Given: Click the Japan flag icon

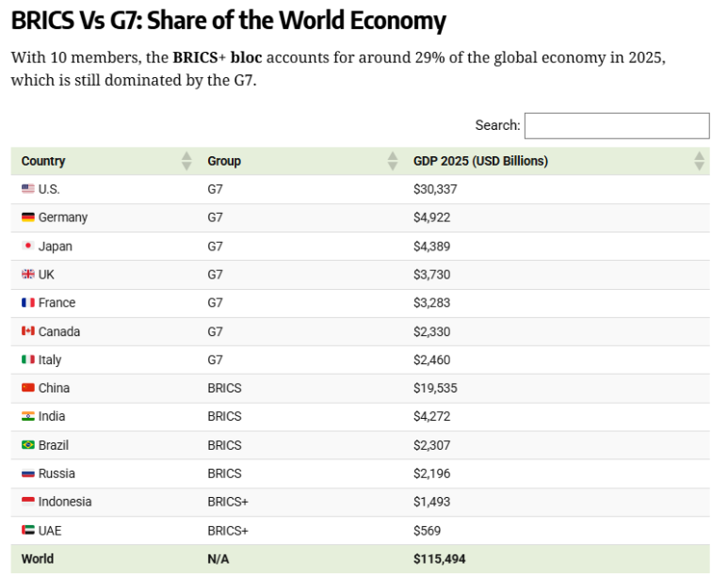Looking at the screenshot, I should tap(28, 246).
